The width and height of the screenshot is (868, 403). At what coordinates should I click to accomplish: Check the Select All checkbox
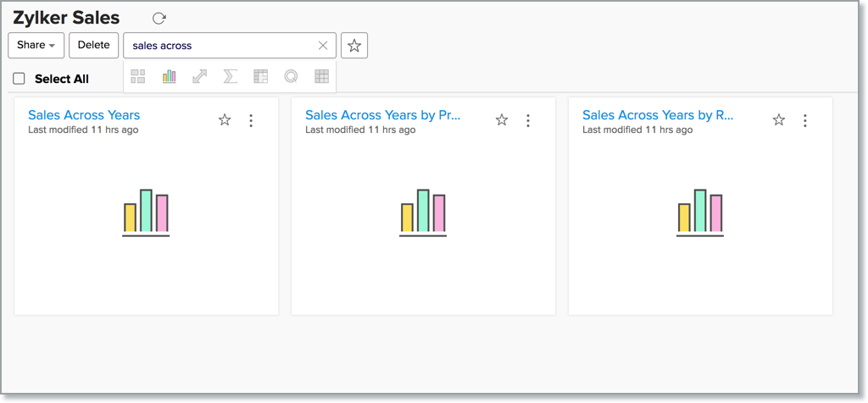tap(19, 79)
